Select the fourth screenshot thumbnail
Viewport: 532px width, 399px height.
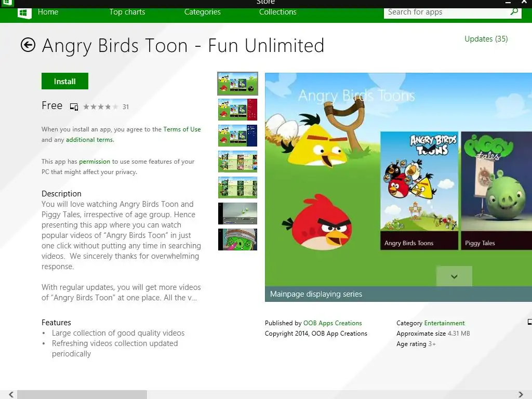(x=237, y=162)
